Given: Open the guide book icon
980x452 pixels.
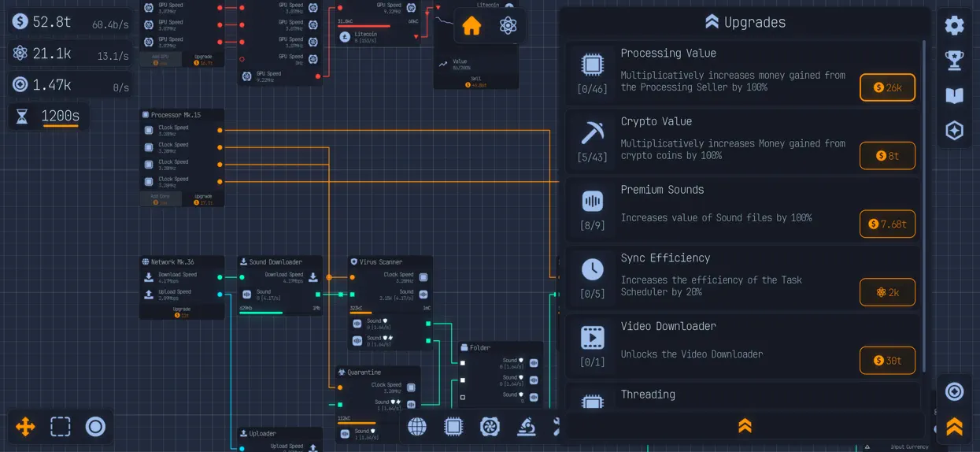Looking at the screenshot, I should coord(954,96).
